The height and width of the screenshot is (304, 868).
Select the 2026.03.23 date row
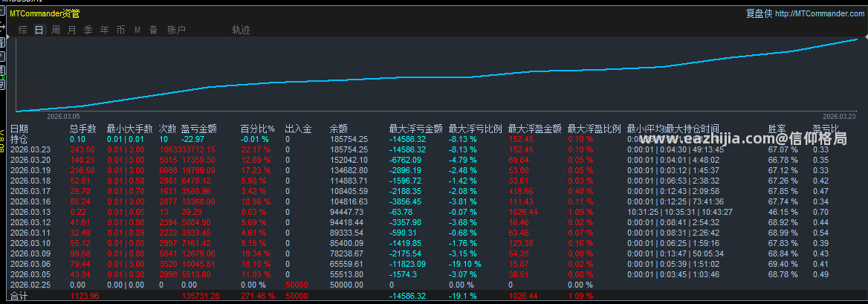point(30,149)
